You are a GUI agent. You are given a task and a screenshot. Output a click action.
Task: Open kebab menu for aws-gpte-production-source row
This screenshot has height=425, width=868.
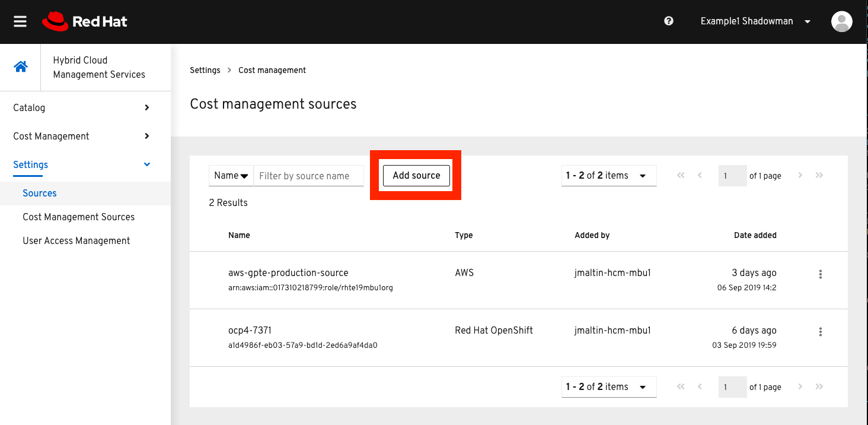tap(821, 274)
